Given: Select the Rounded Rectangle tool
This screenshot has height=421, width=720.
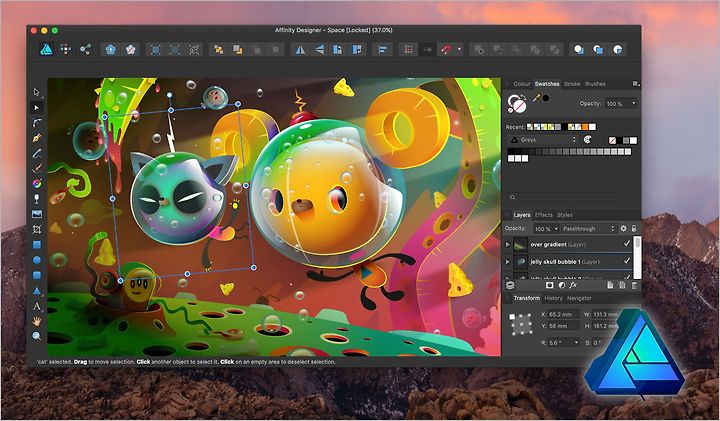Looking at the screenshot, I should (37, 275).
